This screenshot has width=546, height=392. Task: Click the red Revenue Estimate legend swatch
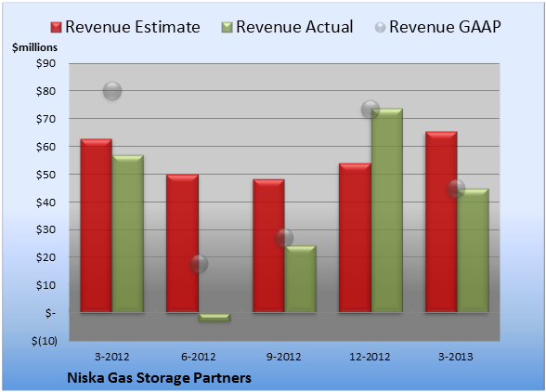(x=56, y=28)
